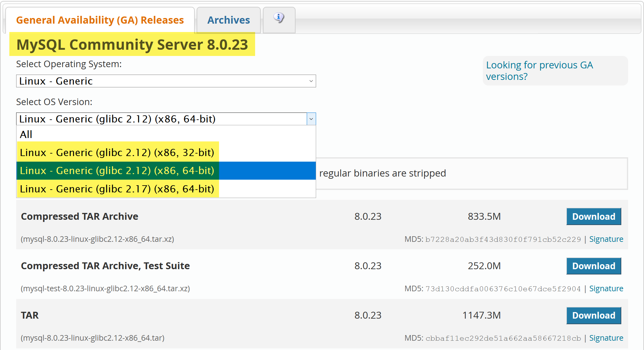Switch to the Archives tab

click(x=229, y=20)
